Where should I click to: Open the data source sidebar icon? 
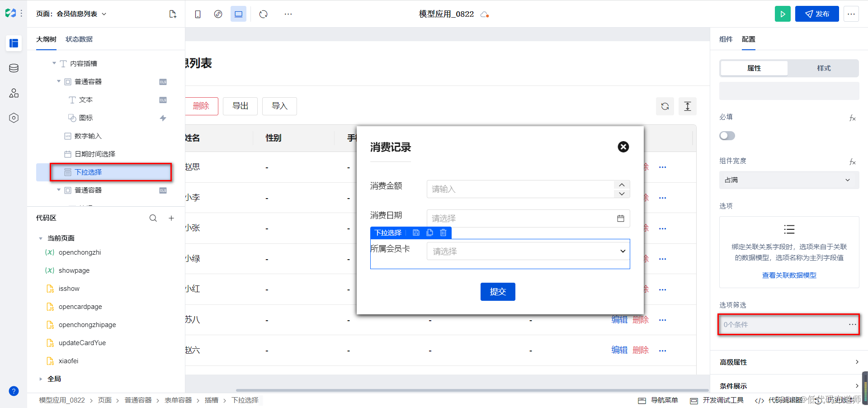click(x=14, y=68)
